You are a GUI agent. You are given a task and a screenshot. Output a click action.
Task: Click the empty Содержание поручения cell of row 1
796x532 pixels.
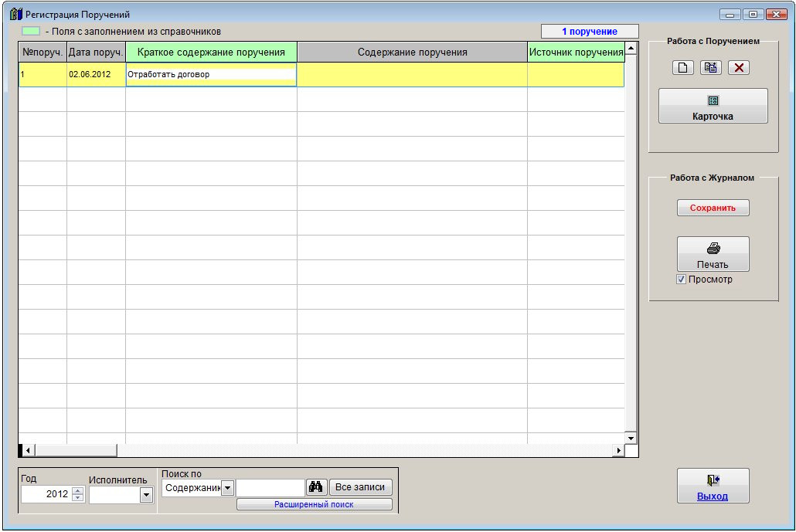pos(412,75)
